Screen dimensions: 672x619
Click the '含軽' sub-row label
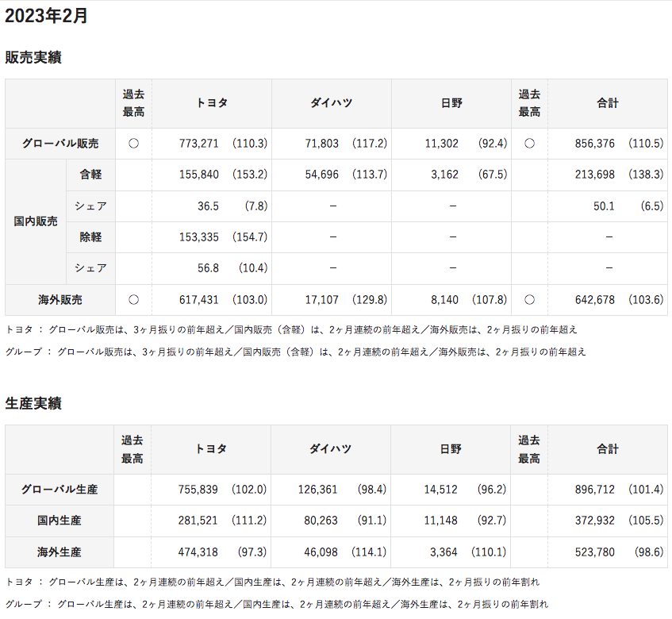[x=91, y=175]
